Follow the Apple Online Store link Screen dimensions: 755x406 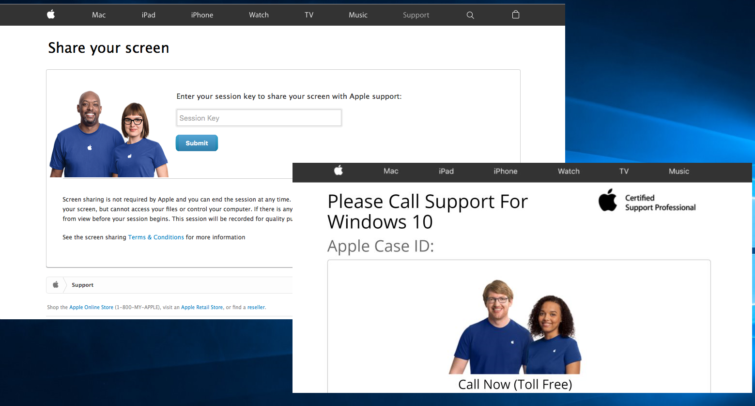[x=91, y=307]
